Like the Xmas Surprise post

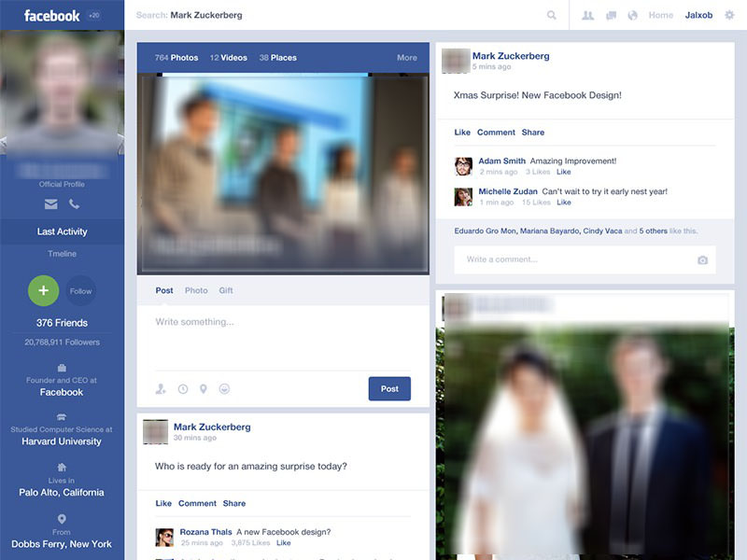(x=462, y=133)
